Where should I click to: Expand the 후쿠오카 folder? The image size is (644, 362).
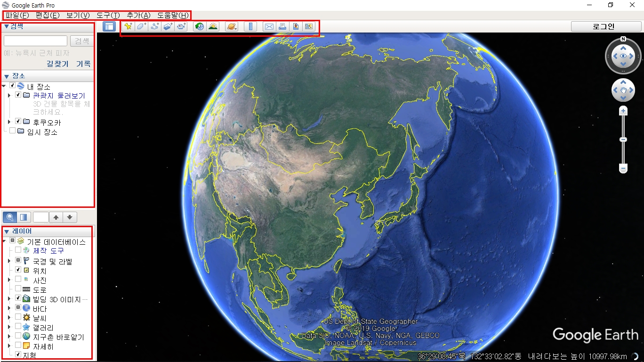[x=9, y=122]
